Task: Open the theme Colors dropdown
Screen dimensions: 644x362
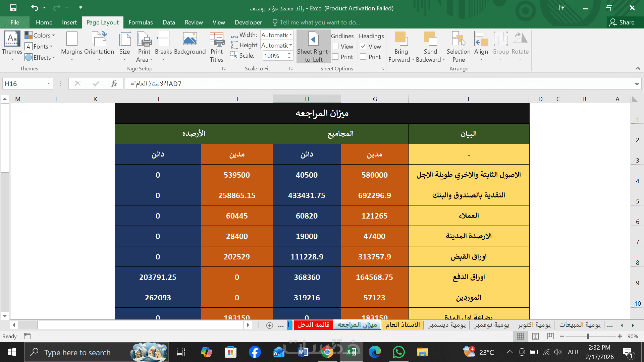Action: click(x=40, y=35)
